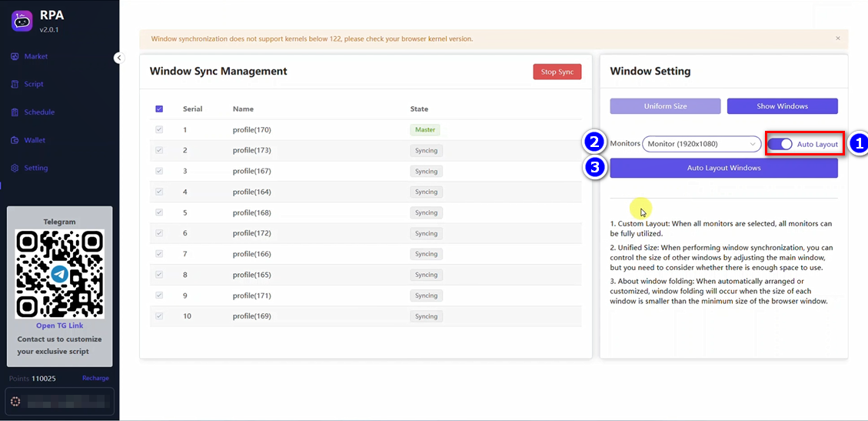The image size is (868, 421).
Task: Click the Wallet sidebar icon
Action: (15, 140)
